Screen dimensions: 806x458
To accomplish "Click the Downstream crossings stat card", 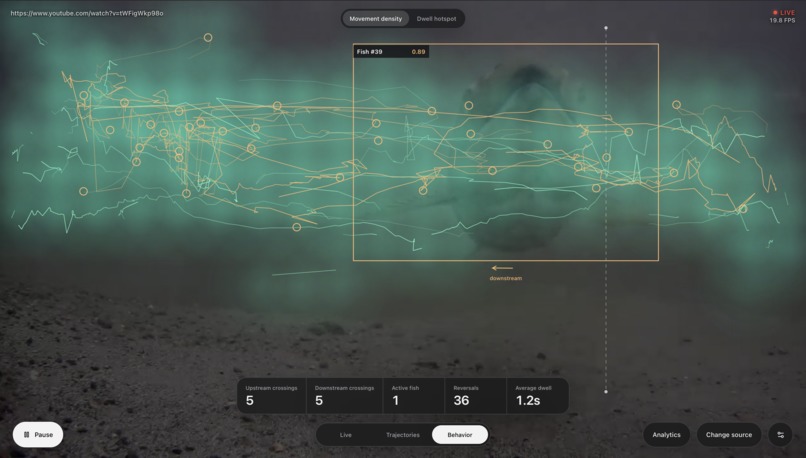I will 344,396.
